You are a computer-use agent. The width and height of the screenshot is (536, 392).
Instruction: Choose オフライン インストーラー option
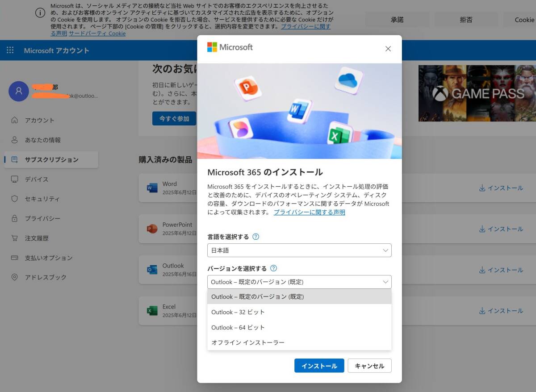coord(299,342)
